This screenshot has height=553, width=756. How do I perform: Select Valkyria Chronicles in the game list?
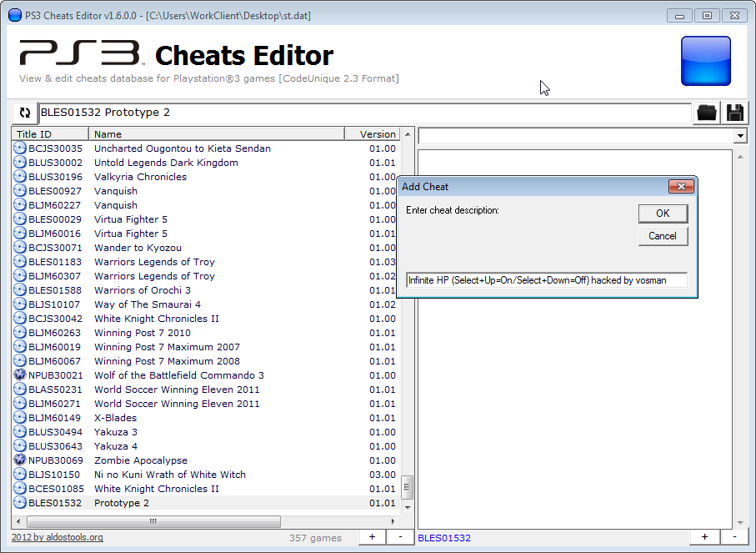point(140,177)
